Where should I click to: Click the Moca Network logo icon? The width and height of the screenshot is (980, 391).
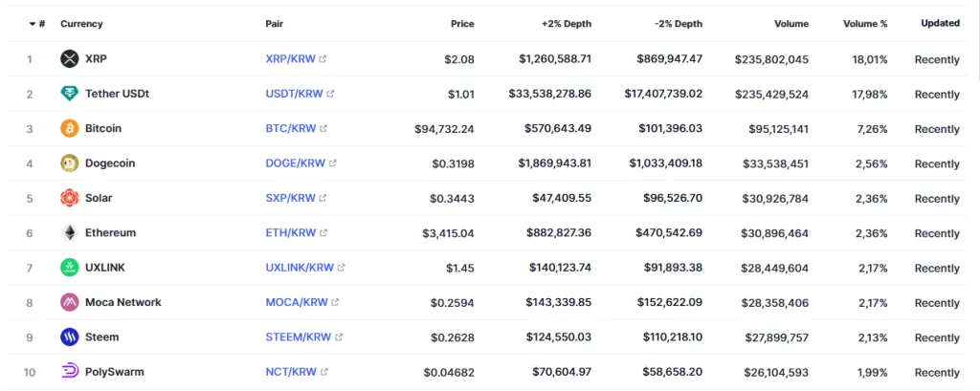[69, 302]
